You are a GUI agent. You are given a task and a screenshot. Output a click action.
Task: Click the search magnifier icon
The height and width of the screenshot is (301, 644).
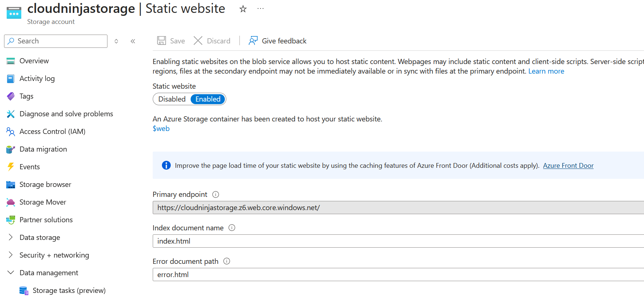(x=11, y=41)
